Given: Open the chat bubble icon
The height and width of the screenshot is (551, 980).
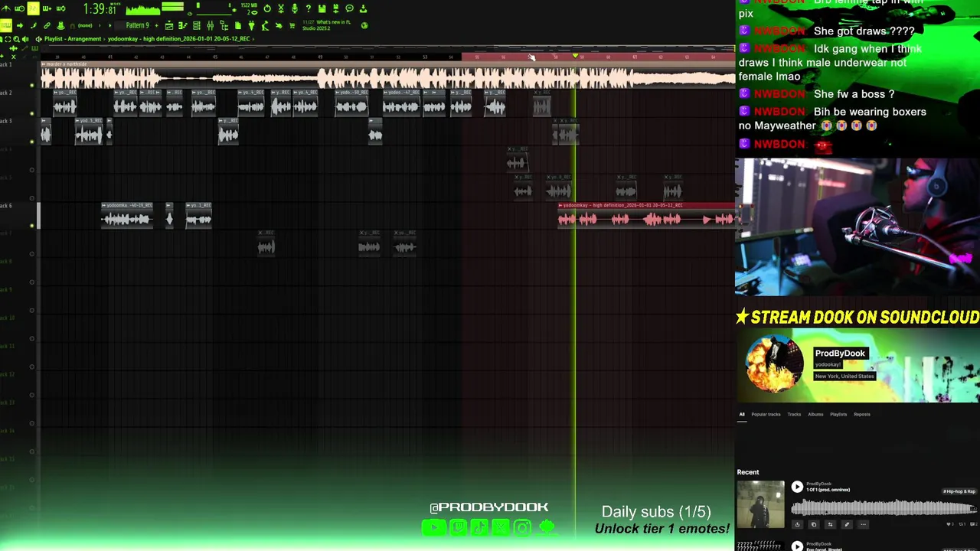Looking at the screenshot, I should pyautogui.click(x=349, y=8).
